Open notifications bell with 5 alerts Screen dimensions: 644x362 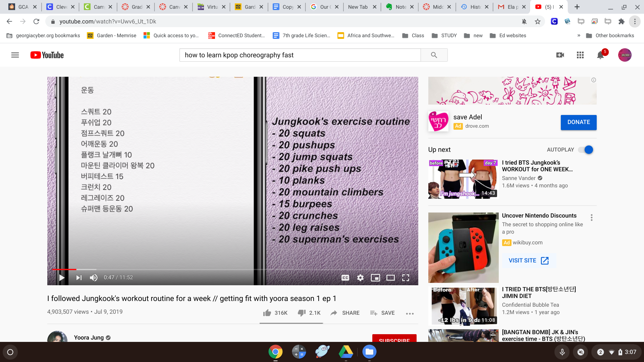click(600, 55)
